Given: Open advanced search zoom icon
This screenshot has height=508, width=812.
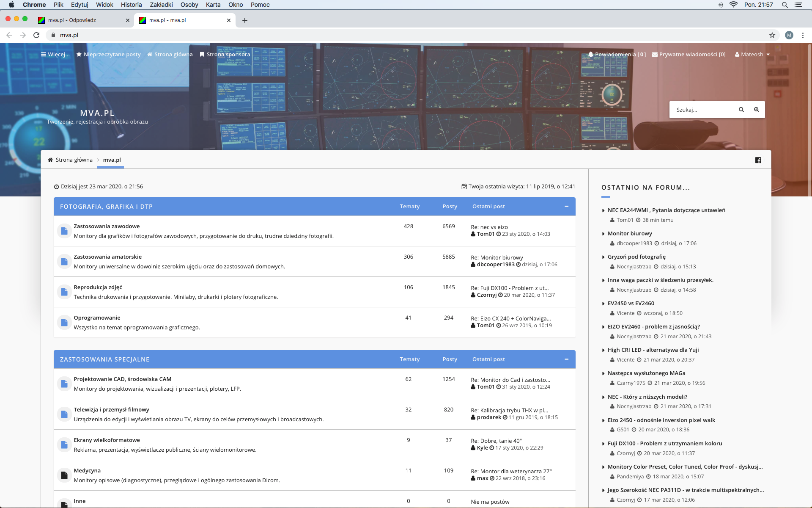Looking at the screenshot, I should pos(757,110).
